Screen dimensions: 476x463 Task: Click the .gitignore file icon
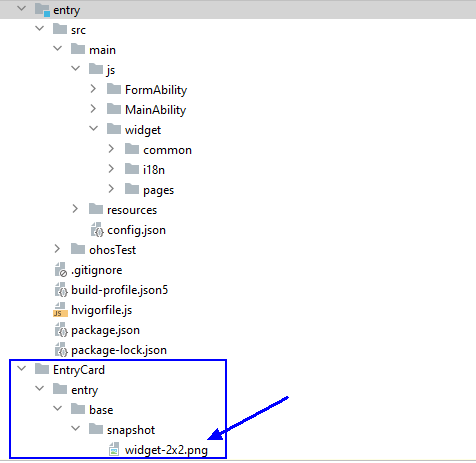pyautogui.click(x=61, y=270)
